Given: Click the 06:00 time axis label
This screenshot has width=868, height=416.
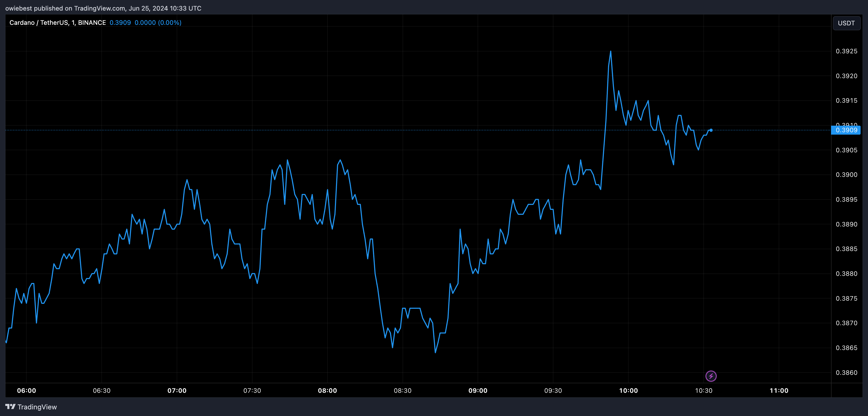Looking at the screenshot, I should (x=27, y=390).
